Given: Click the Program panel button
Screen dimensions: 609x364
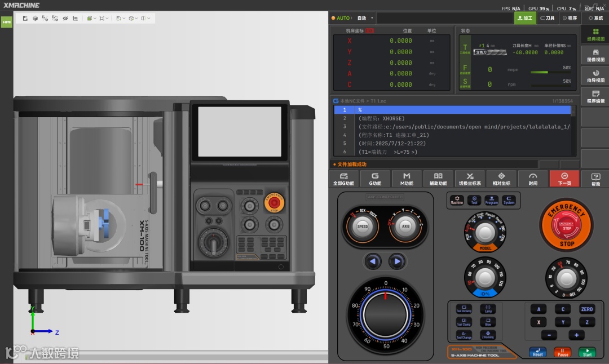Looking at the screenshot, I should click(491, 200).
